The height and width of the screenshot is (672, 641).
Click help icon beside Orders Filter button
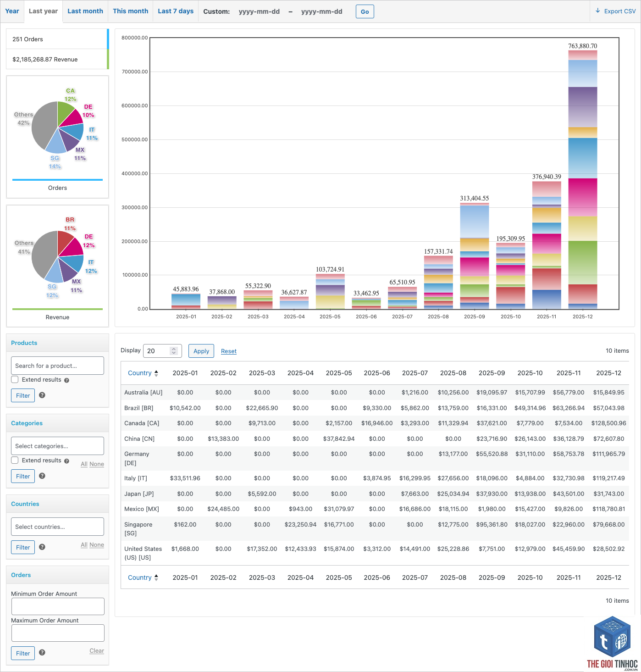coord(42,652)
